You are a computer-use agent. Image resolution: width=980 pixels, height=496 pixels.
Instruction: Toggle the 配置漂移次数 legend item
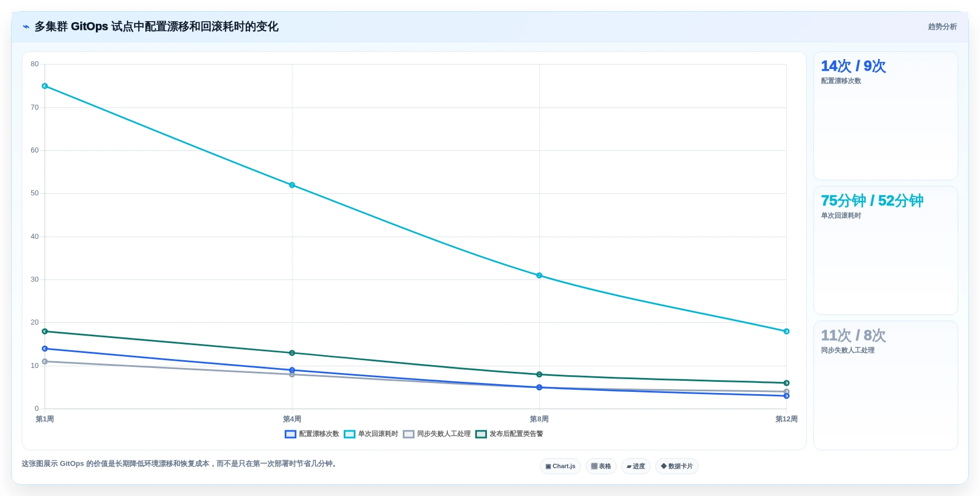pyautogui.click(x=312, y=434)
